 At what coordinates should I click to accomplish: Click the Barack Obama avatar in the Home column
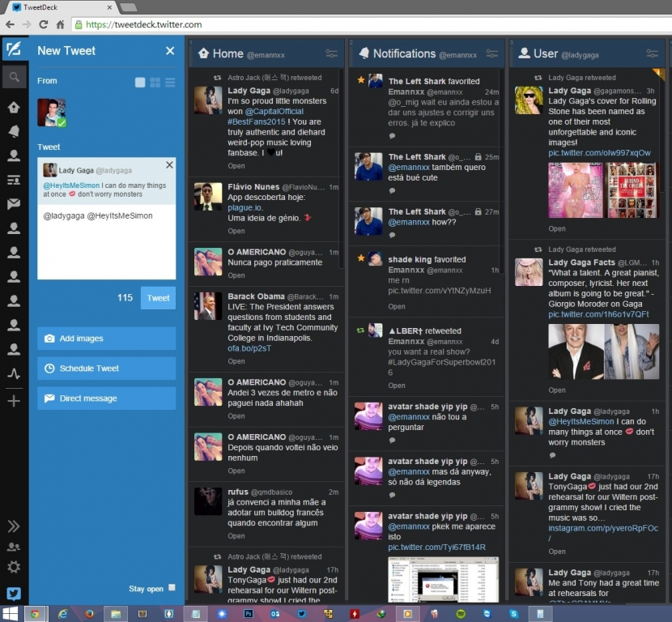coord(208,306)
